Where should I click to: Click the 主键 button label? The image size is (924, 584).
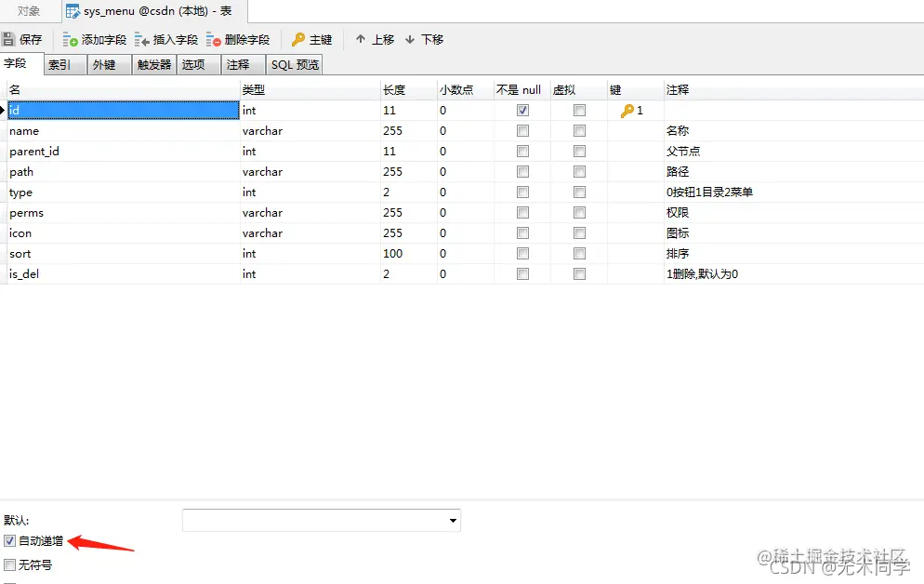tap(321, 39)
